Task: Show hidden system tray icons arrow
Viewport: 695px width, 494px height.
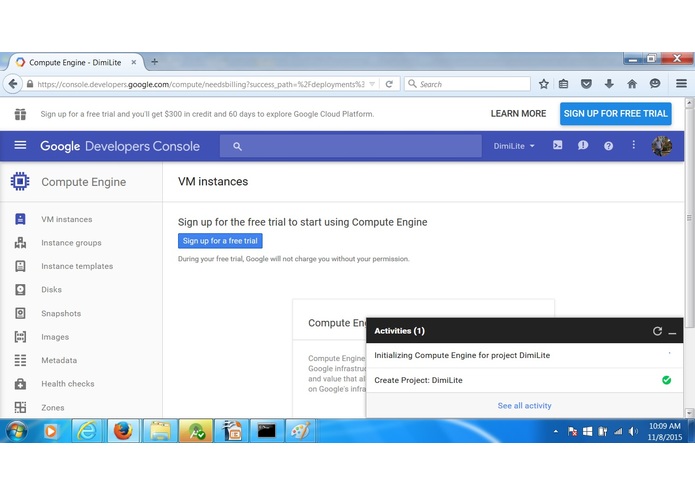Action: tap(556, 431)
